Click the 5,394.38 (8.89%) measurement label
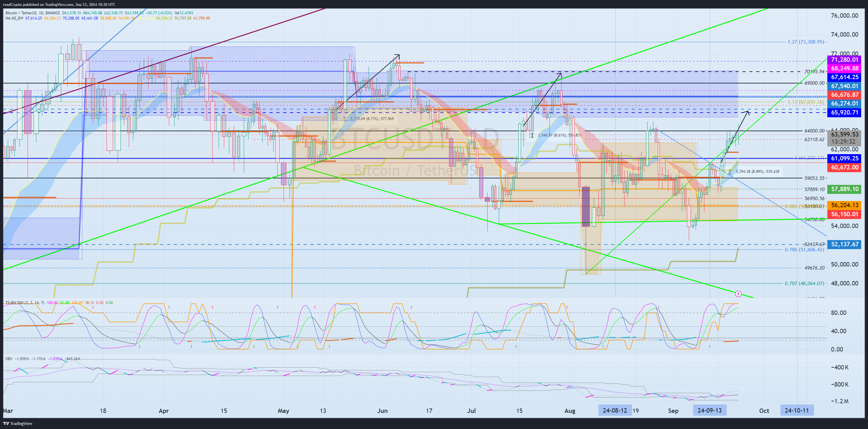868x429 pixels. coord(757,172)
